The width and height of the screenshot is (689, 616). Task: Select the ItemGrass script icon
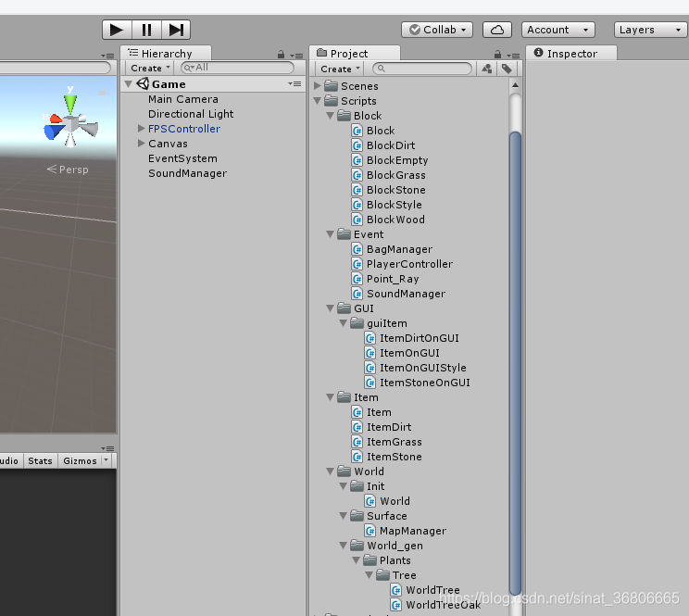357,442
